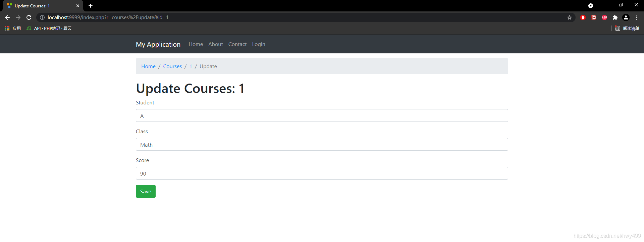The height and width of the screenshot is (242, 644).
Task: Focus the Student input field
Action: (x=322, y=115)
